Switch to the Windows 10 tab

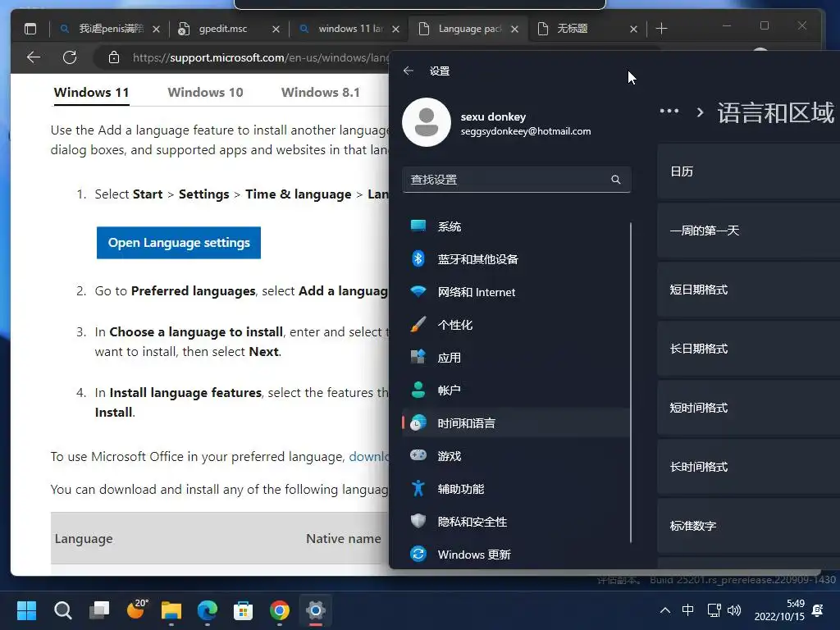pyautogui.click(x=205, y=93)
